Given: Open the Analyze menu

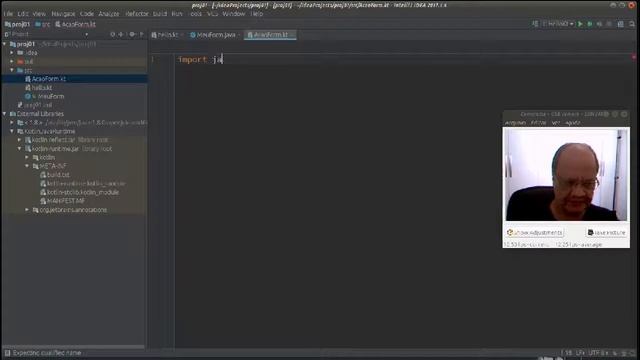Looking at the screenshot, I should 109,14.
